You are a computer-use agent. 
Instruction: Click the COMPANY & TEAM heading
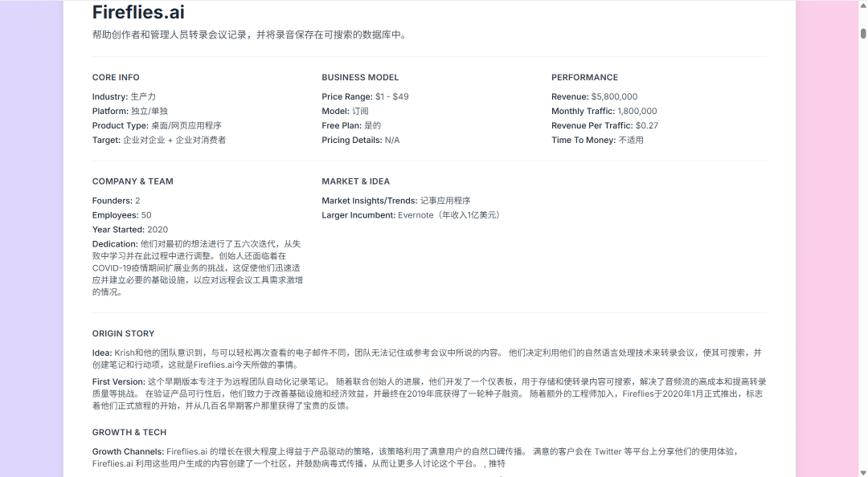(x=133, y=181)
